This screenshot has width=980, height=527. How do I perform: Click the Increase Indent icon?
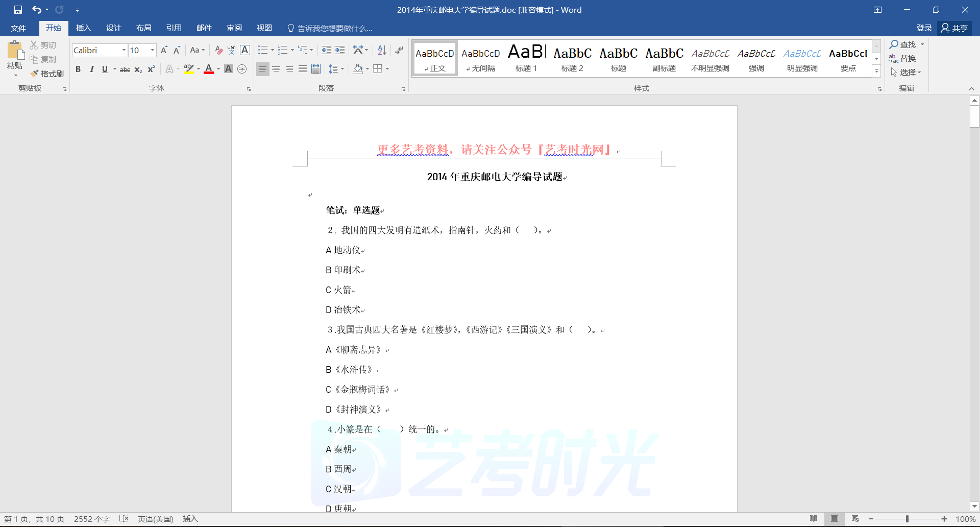tap(340, 50)
